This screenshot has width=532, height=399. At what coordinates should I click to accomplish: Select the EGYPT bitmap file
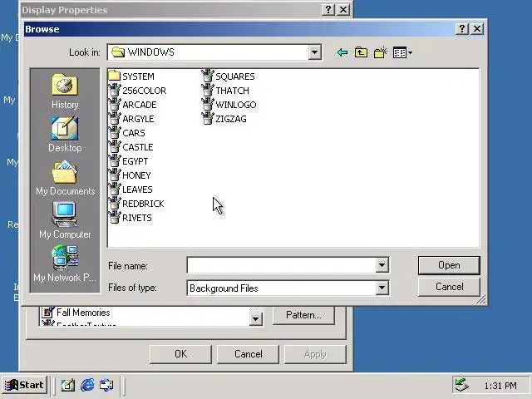coord(129,161)
